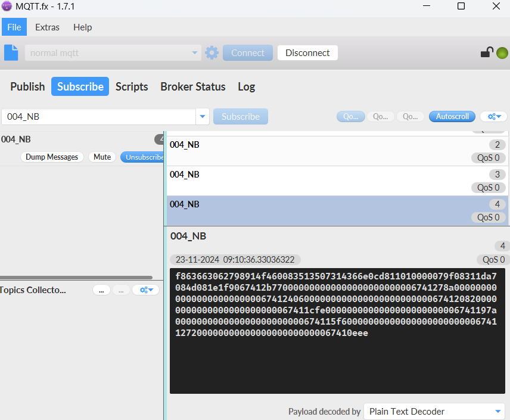
Task: Click the QoS 0 badge in message details
Action: (493, 260)
